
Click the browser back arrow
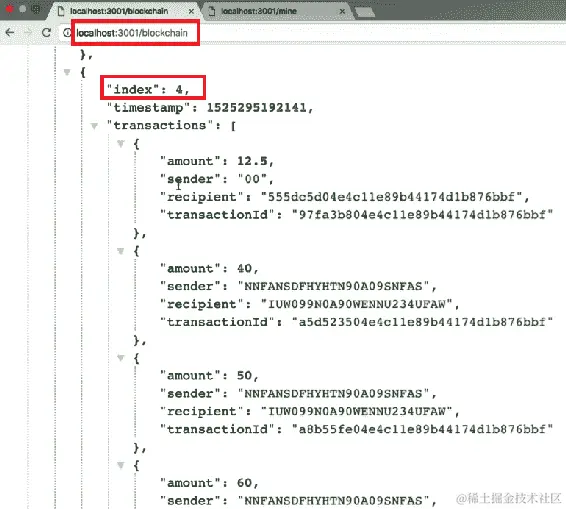pos(10,32)
